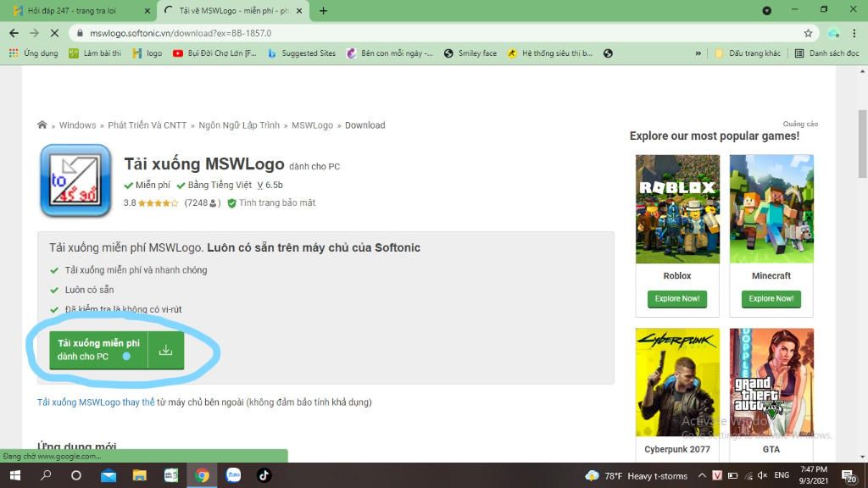868x488 pixels.
Task: Open the Bụi Đời Chợ Lớn YouTube bookmark
Action: click(214, 53)
